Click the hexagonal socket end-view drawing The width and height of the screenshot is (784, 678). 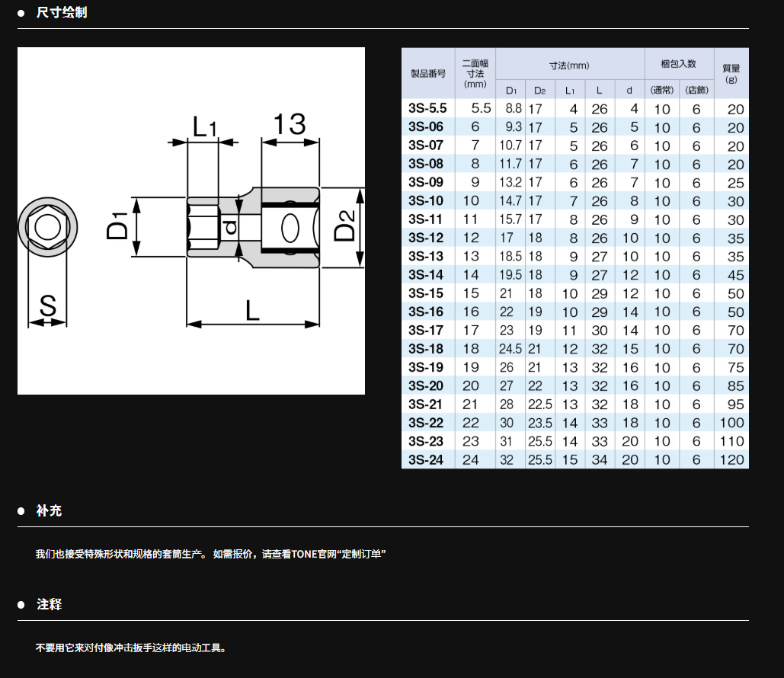click(46, 226)
